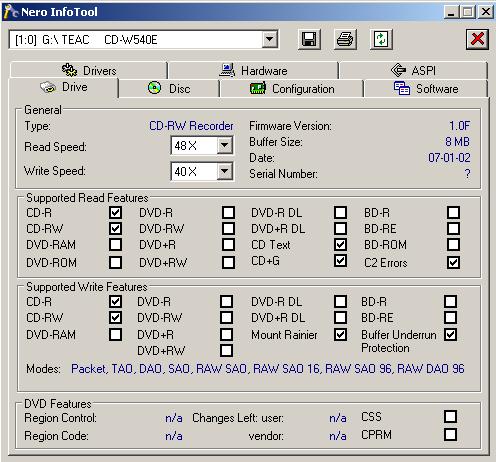
Task: Click the TEAC CD-W540E drive combo box
Action: [143, 40]
